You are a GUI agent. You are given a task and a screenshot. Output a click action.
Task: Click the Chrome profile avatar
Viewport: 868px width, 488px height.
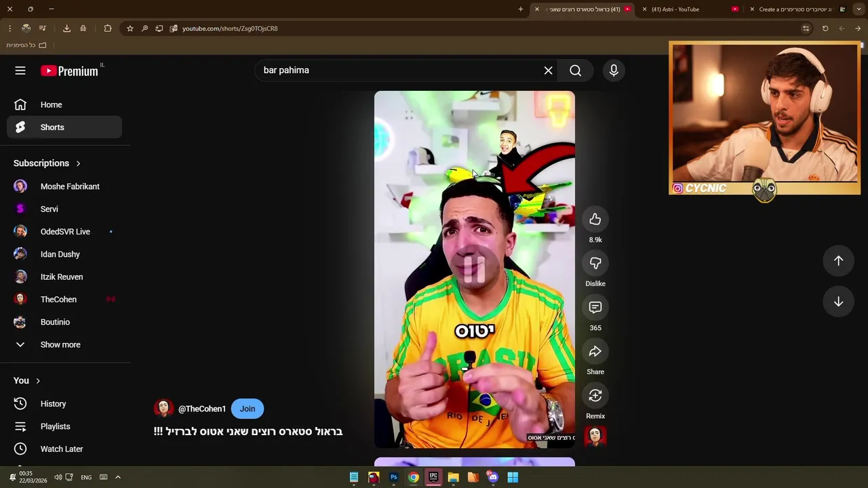(26, 28)
